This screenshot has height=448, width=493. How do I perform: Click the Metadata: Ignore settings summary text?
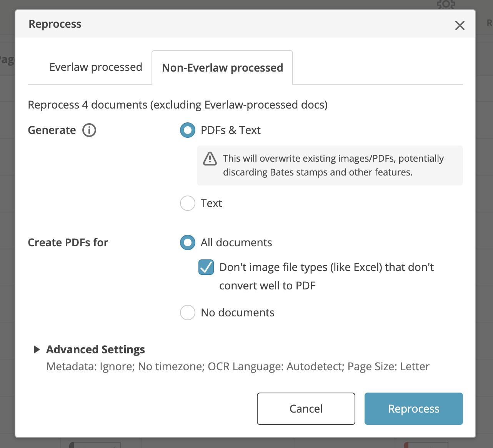[x=238, y=366]
